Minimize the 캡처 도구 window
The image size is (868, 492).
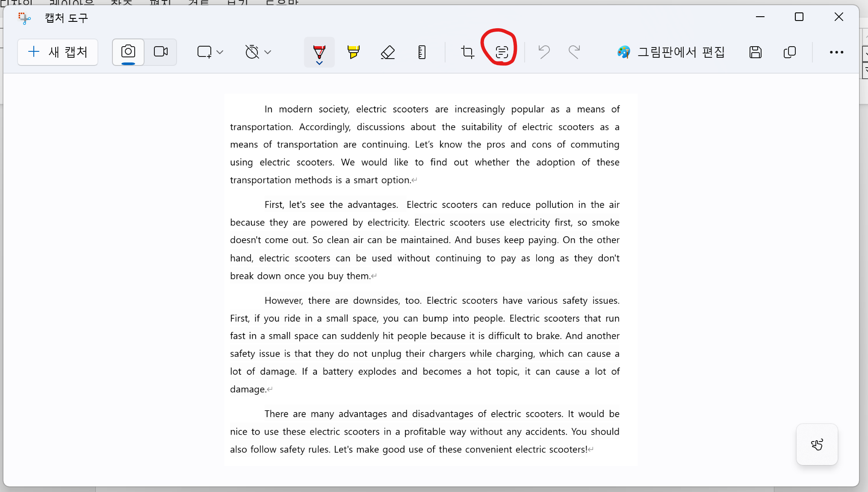pyautogui.click(x=760, y=17)
